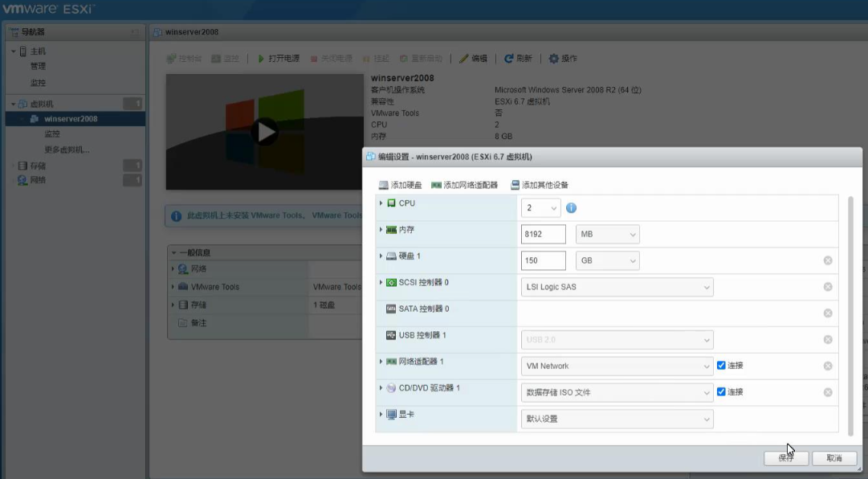Open the memory (内存) unit MB dropdown

click(607, 234)
